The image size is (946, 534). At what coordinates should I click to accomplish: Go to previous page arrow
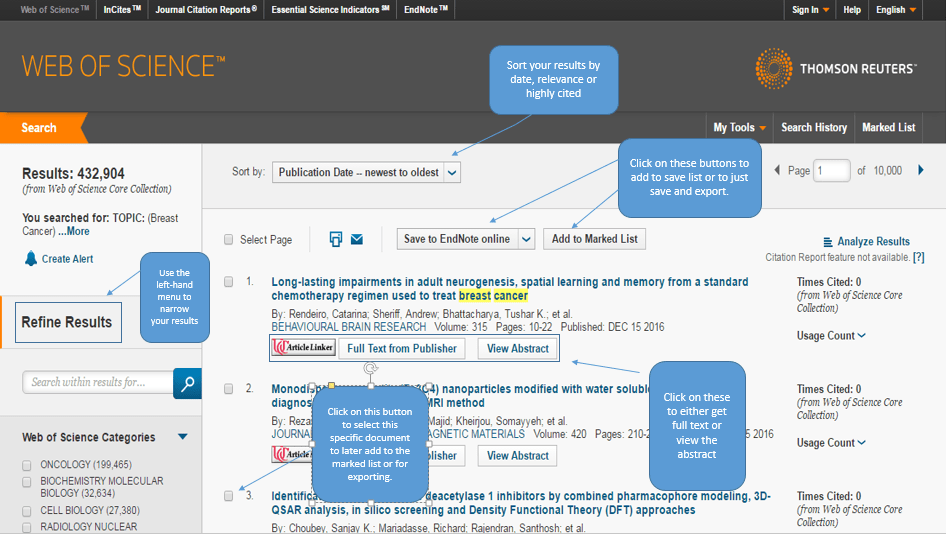tap(777, 170)
